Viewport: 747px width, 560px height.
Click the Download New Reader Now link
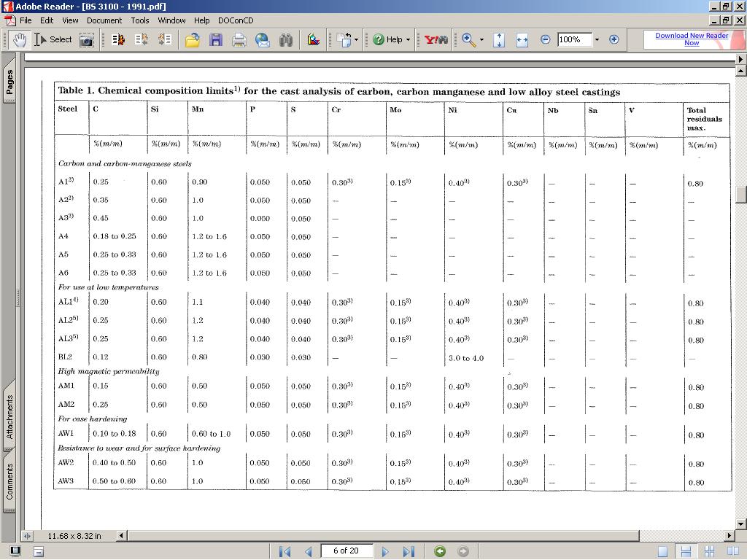(x=692, y=39)
